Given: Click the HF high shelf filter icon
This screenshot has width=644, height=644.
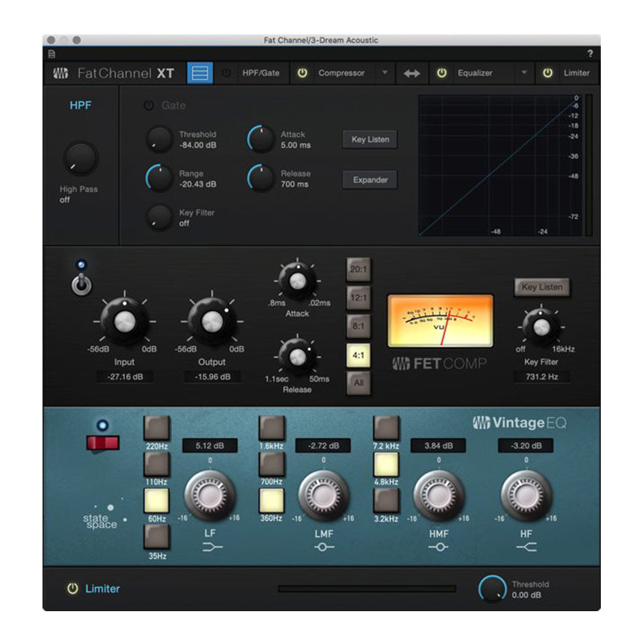Looking at the screenshot, I should point(526,547).
